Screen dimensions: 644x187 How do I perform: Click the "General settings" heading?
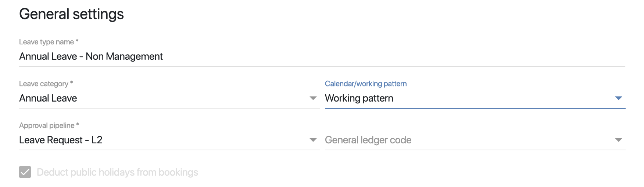coord(71,14)
